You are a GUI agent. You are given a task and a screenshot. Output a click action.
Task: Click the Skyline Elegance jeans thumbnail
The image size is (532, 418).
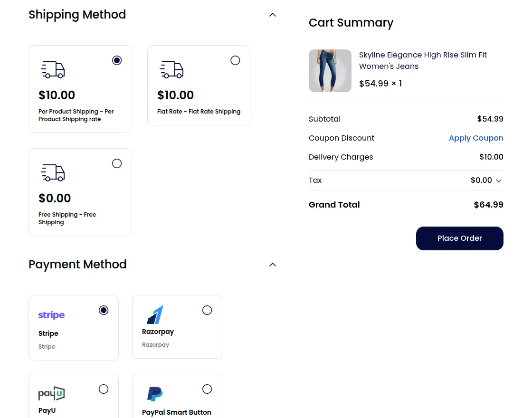[330, 70]
